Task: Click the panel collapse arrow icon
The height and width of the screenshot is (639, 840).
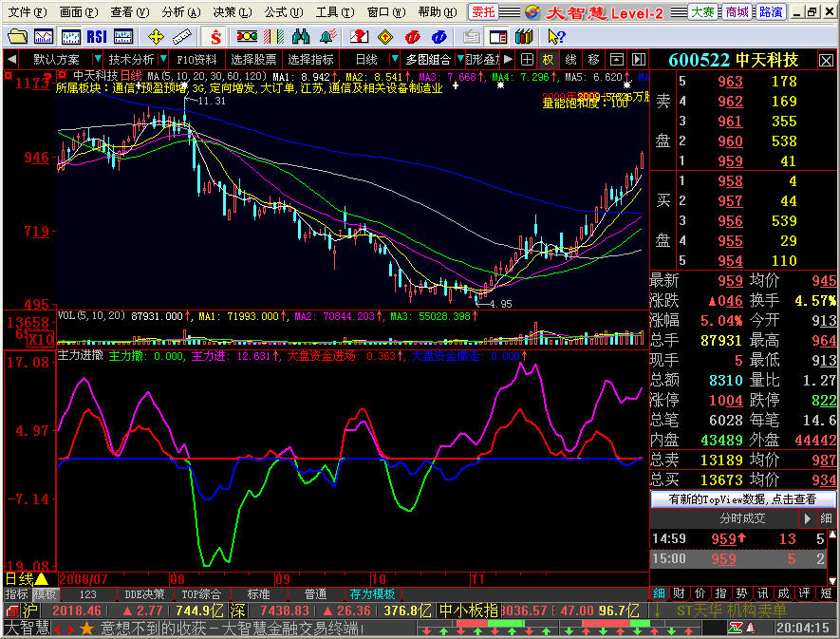Action: [639, 60]
